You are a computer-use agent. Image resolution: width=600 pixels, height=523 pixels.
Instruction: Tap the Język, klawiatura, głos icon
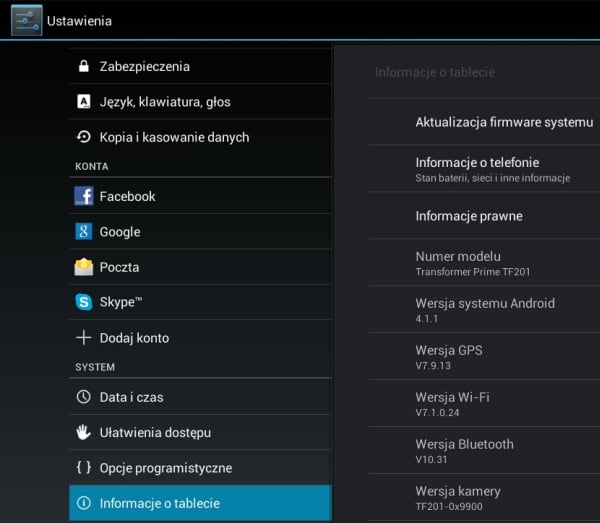84,102
